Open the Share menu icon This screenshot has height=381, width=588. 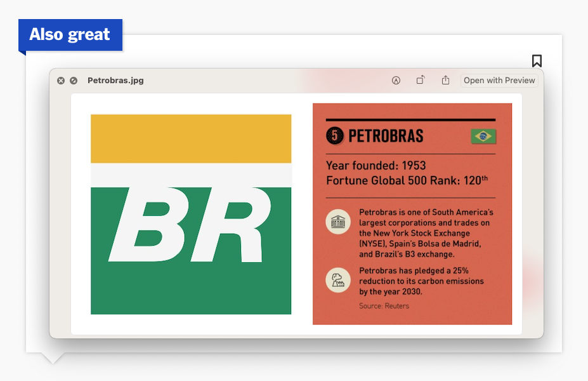click(445, 80)
